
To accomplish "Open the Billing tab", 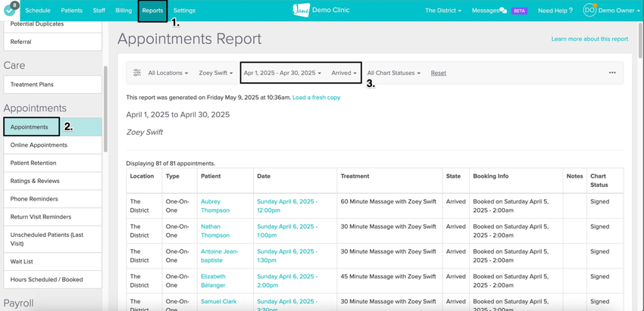I will pyautogui.click(x=123, y=11).
